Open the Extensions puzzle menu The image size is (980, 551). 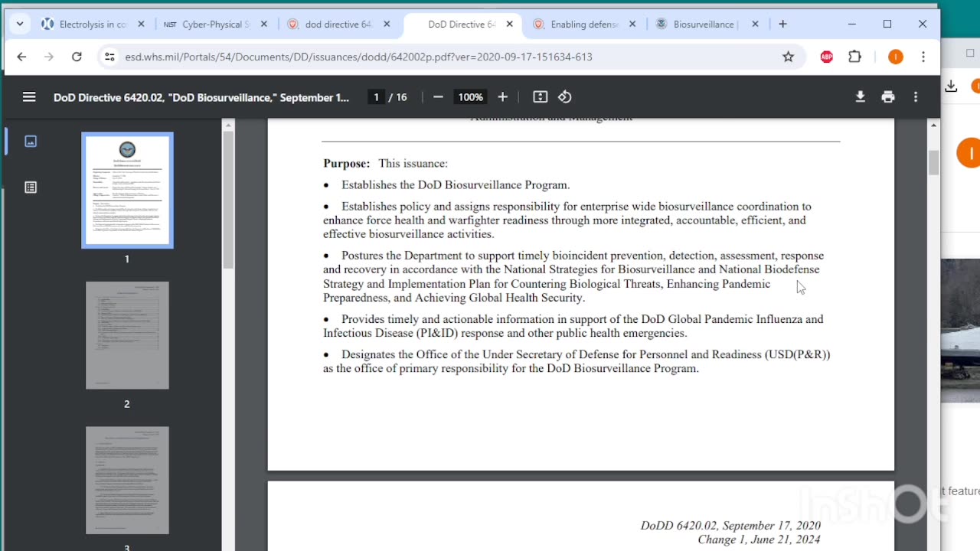point(855,57)
